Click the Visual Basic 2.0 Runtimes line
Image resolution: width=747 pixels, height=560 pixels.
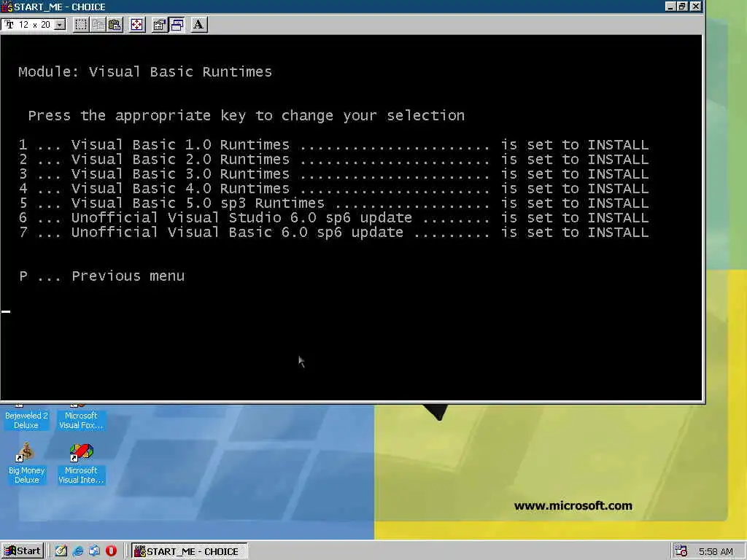coord(333,160)
